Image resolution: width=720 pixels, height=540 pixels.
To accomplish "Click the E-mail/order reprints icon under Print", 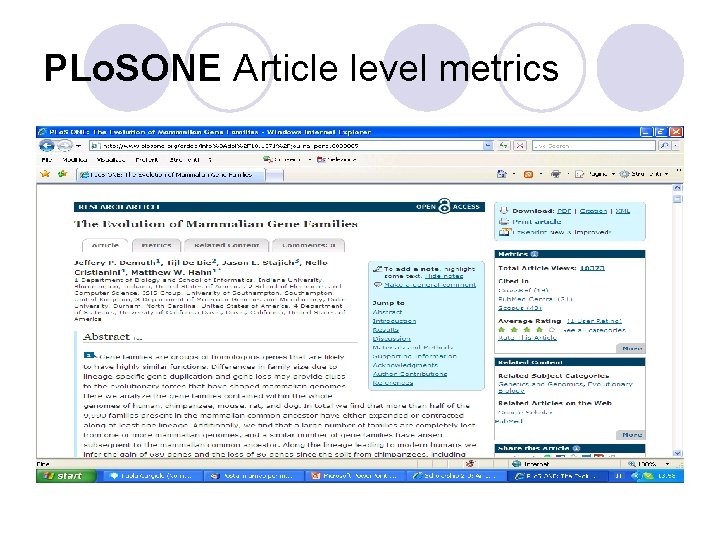I will point(504,232).
